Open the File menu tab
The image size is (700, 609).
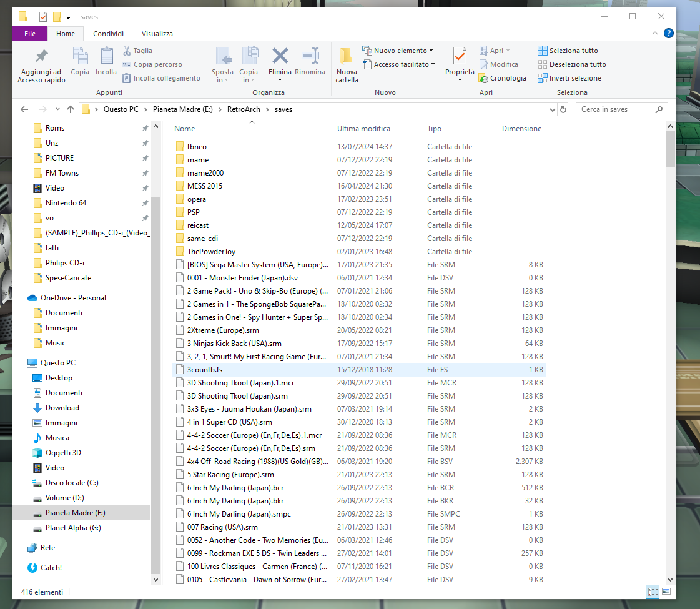point(30,34)
